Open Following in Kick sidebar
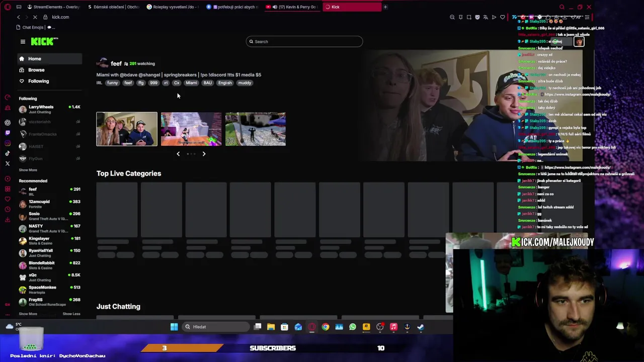Viewport: 644px width, 362px height. coord(49,81)
